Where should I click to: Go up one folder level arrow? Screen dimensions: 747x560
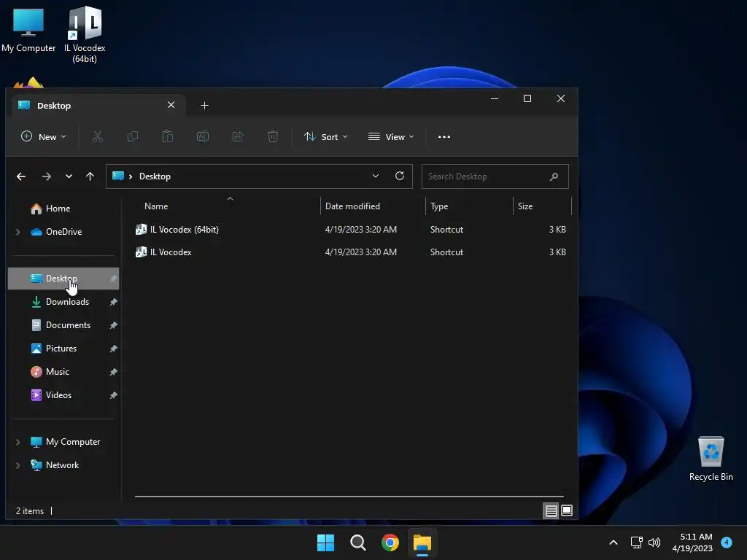pyautogui.click(x=90, y=176)
